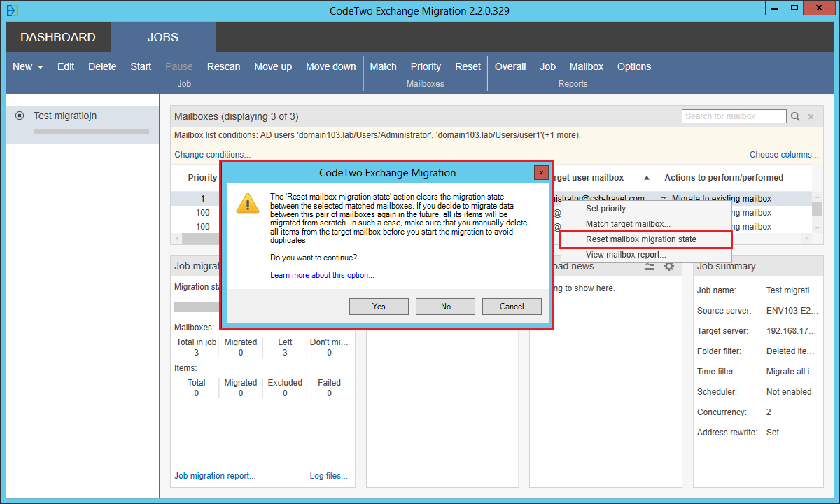The image size is (840, 504).
Task: Click the Choose columns link
Action: tap(783, 154)
